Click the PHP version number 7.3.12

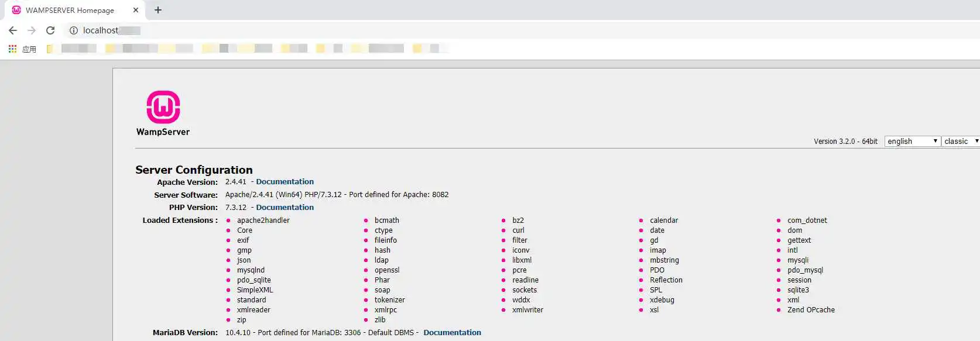(x=236, y=208)
